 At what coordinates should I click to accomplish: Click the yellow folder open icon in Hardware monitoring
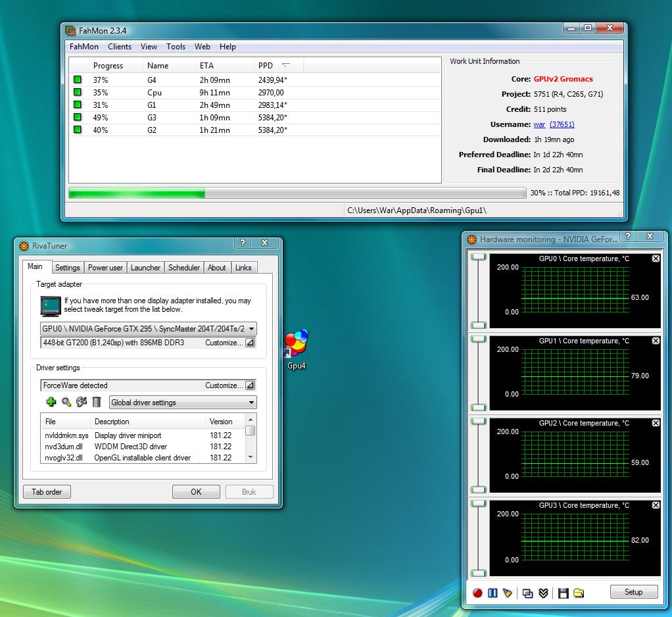point(579,593)
